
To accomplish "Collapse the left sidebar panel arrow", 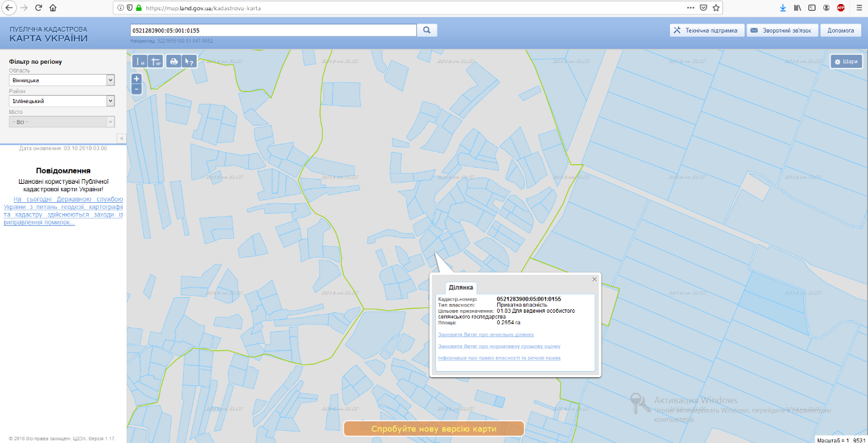I will [121, 138].
